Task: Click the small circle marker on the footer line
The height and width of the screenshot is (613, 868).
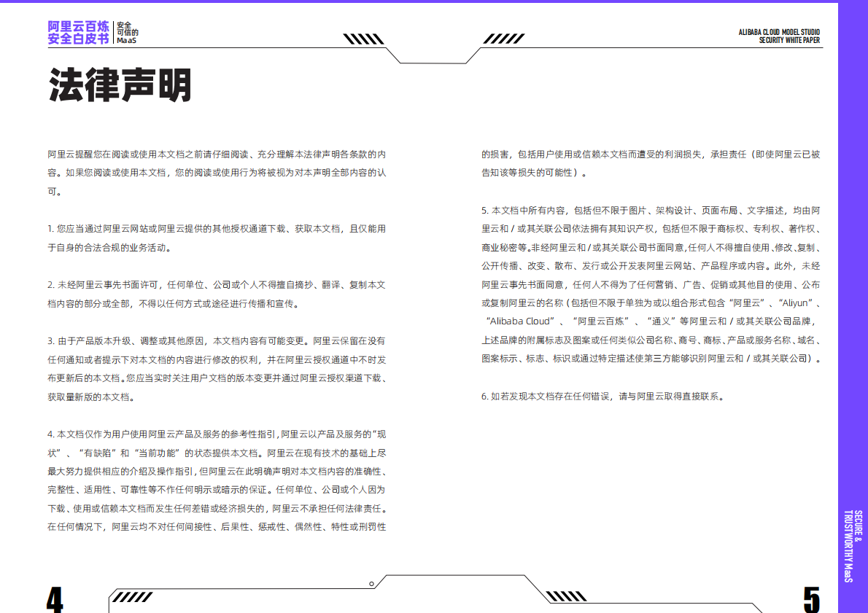Action: click(x=372, y=583)
